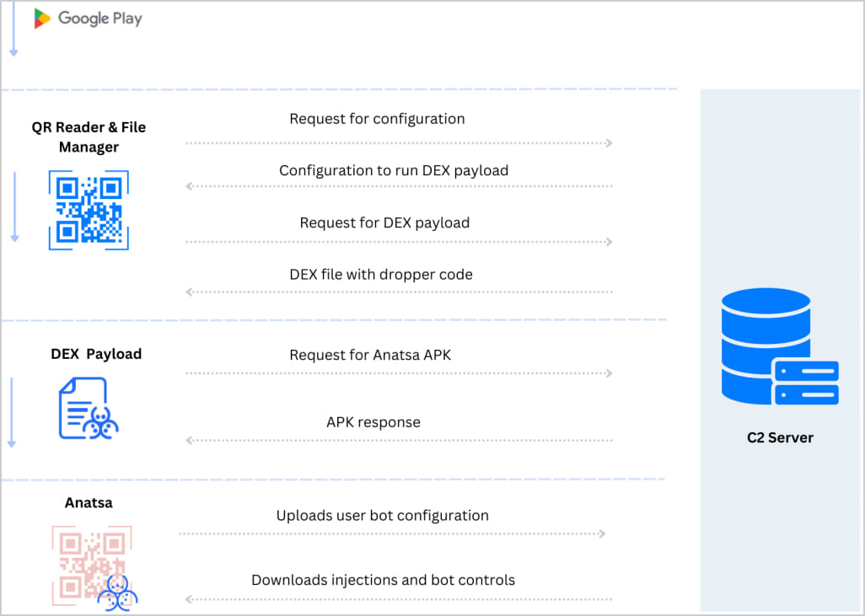Select the QR Reader & File Manager heading
The width and height of the screenshot is (865, 616).
click(x=89, y=137)
